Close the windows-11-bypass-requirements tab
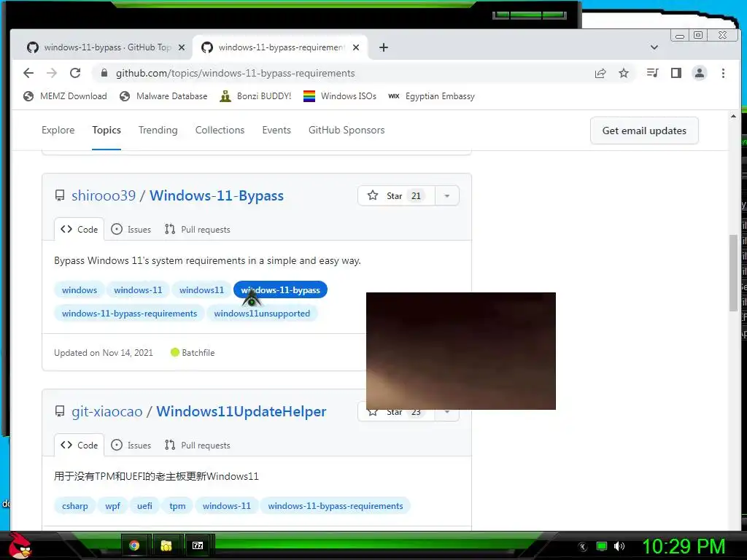The width and height of the screenshot is (747, 560). point(356,47)
